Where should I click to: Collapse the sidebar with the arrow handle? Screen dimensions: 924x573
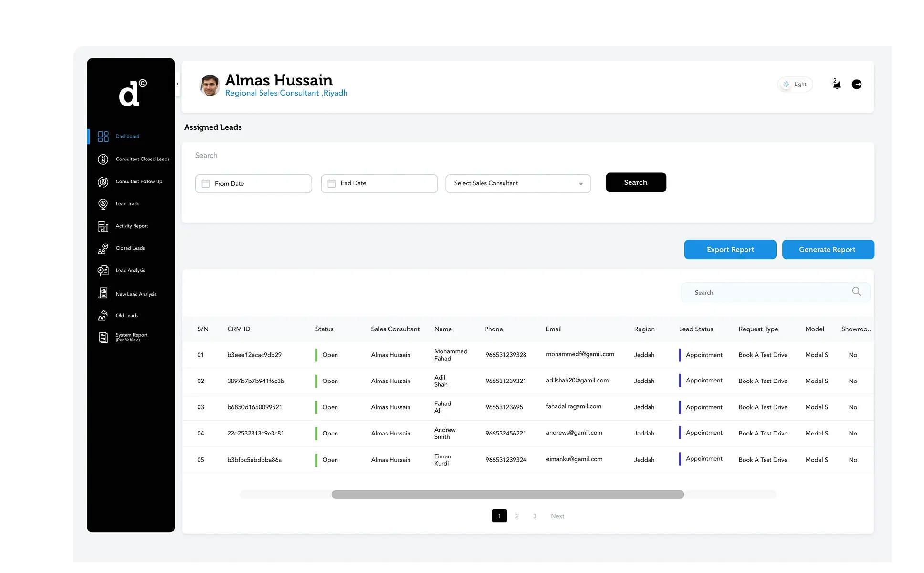(x=178, y=84)
